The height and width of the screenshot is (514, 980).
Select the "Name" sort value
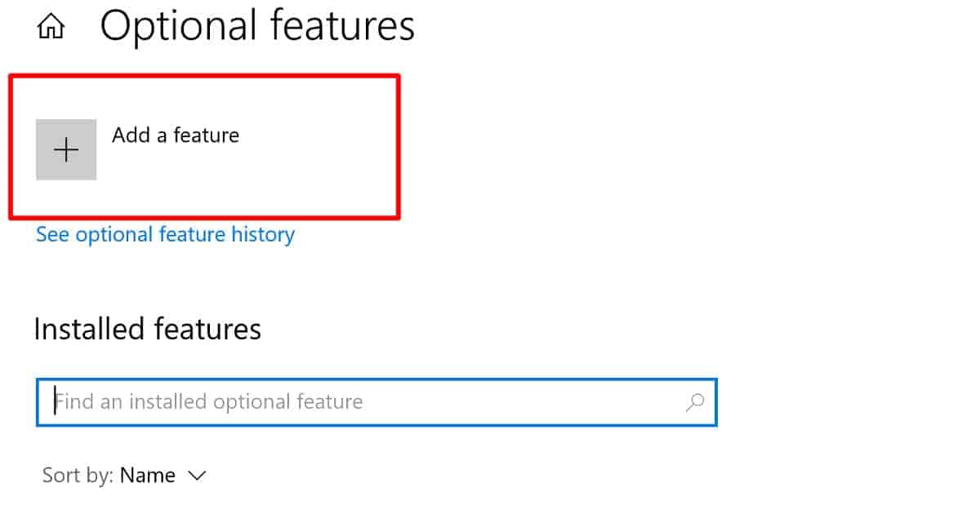click(148, 476)
